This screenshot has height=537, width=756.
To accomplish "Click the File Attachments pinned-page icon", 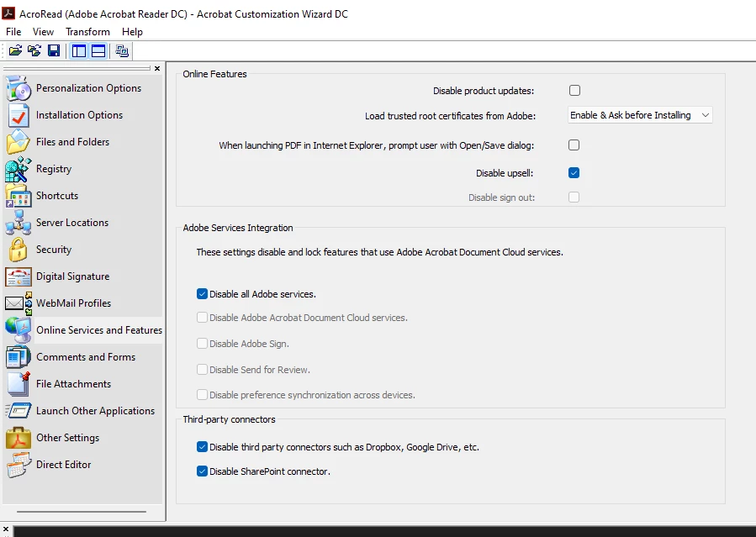I will pos(19,384).
